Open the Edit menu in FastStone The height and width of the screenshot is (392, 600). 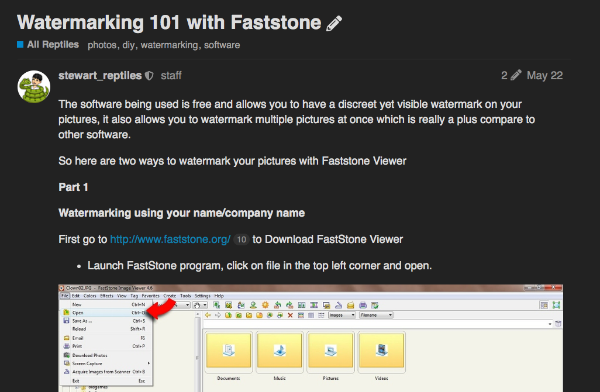pyautogui.click(x=76, y=296)
